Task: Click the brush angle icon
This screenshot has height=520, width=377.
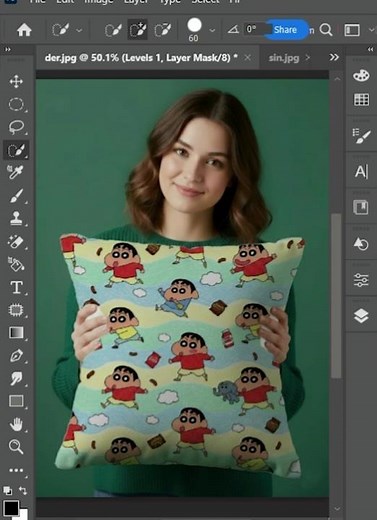Action: pyautogui.click(x=233, y=30)
